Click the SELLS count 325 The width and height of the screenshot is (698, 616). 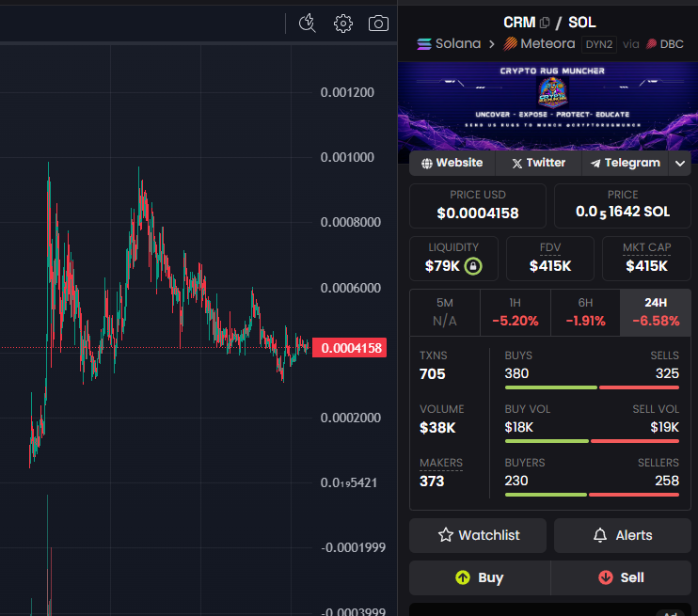point(667,373)
